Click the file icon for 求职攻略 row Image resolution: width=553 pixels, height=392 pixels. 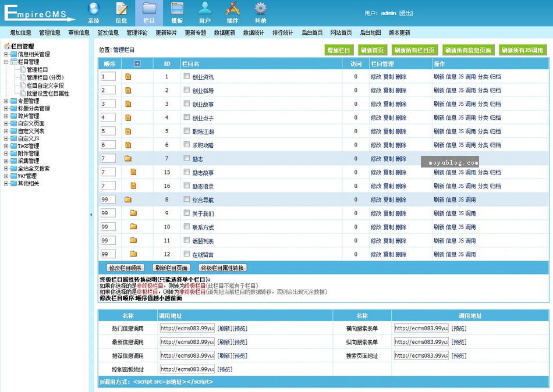(x=128, y=145)
